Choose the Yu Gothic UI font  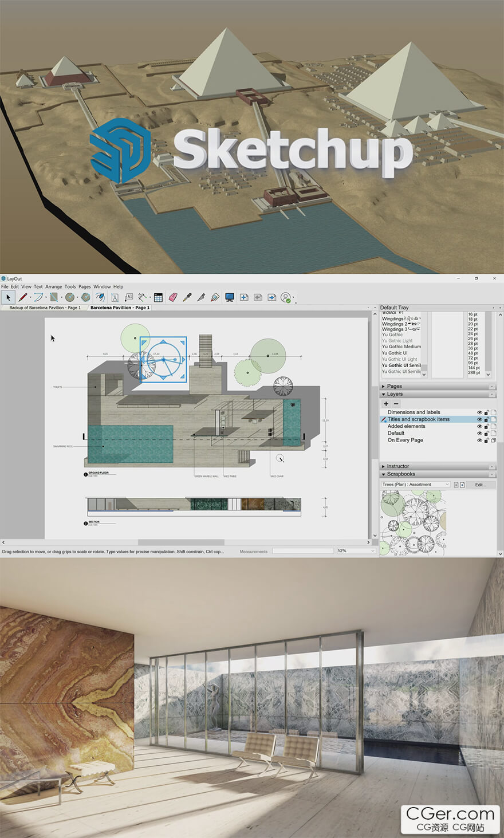click(395, 353)
